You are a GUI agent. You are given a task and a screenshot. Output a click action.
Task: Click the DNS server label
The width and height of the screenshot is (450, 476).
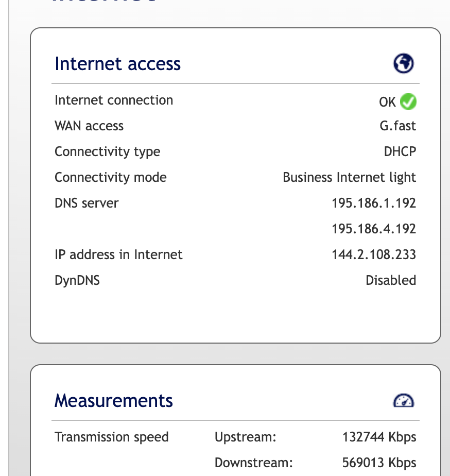(x=86, y=203)
